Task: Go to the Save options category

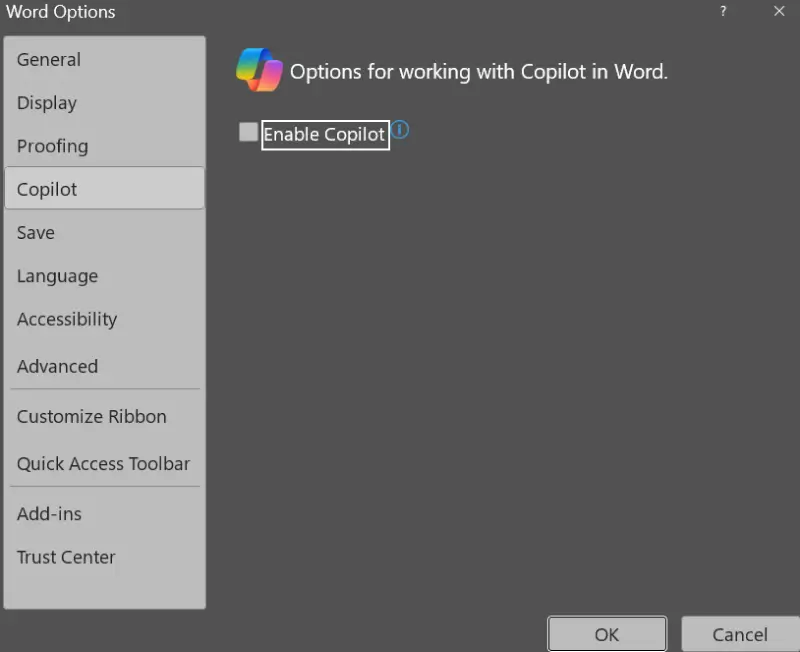Action: [36, 233]
